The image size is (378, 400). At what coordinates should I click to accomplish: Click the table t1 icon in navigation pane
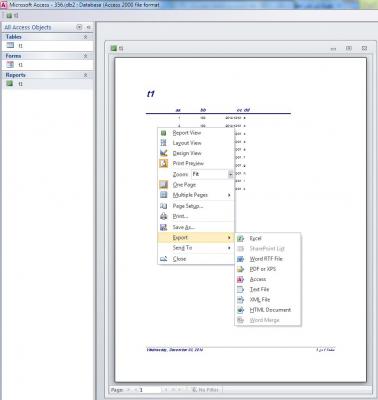click(x=10, y=45)
